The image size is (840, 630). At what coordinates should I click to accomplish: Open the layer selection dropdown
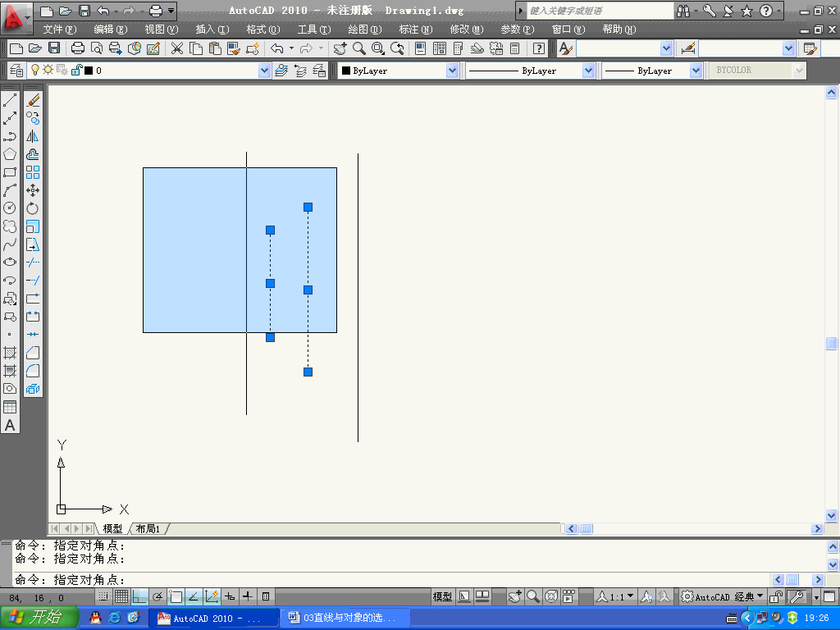click(x=264, y=71)
